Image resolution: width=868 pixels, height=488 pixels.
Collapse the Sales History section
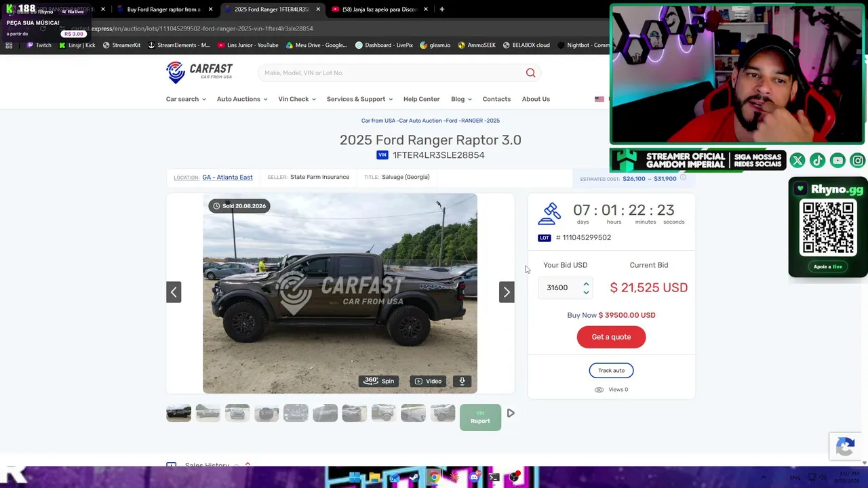(x=248, y=464)
